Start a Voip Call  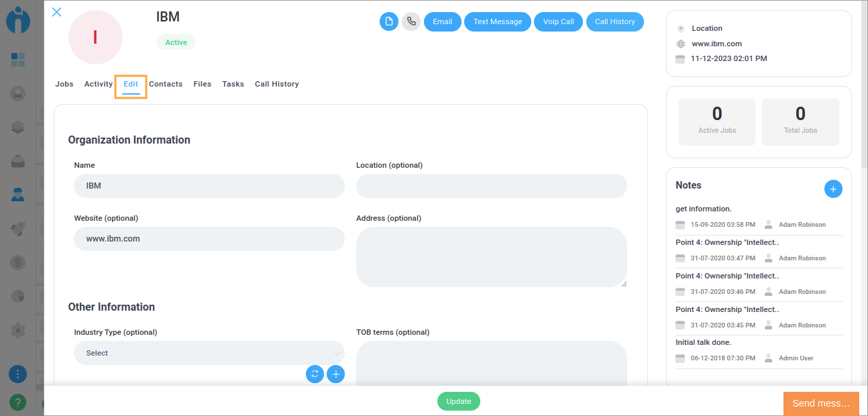(x=558, y=21)
